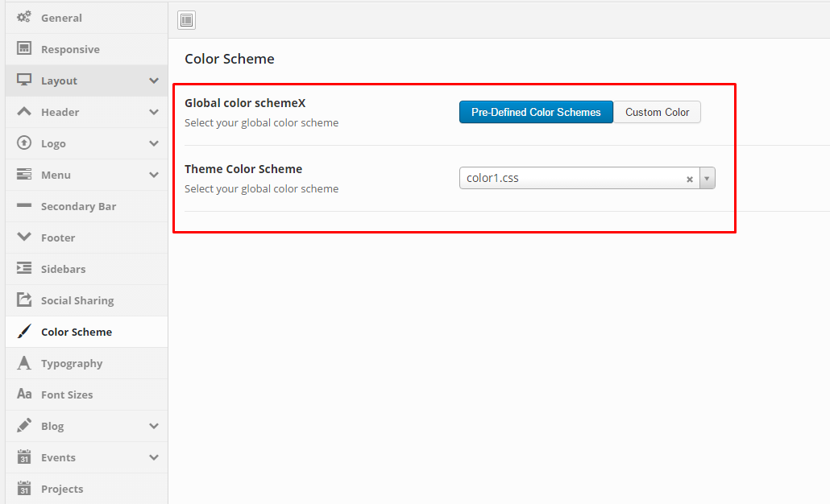Viewport: 830px width, 504px height.
Task: Expand the Header submenu chevron
Action: click(x=153, y=112)
